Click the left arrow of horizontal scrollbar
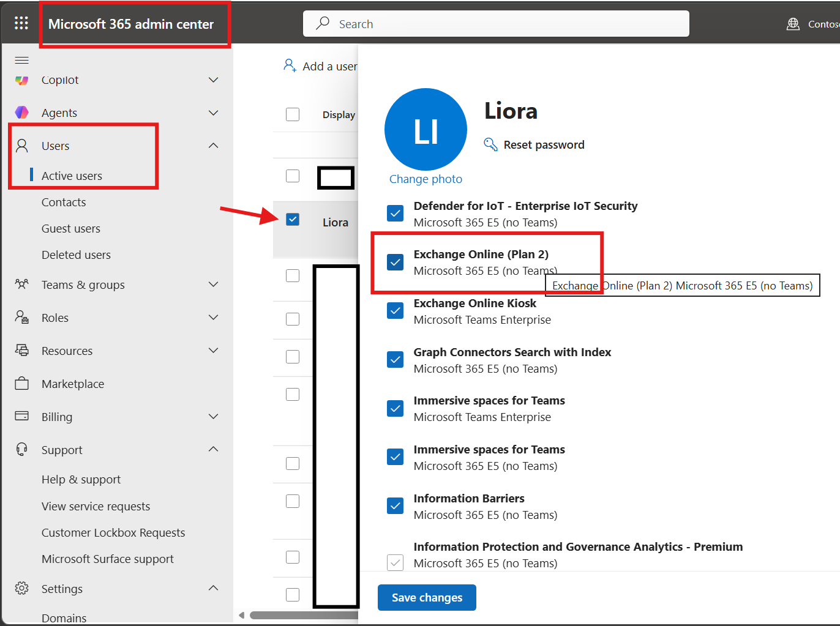 pos(242,615)
